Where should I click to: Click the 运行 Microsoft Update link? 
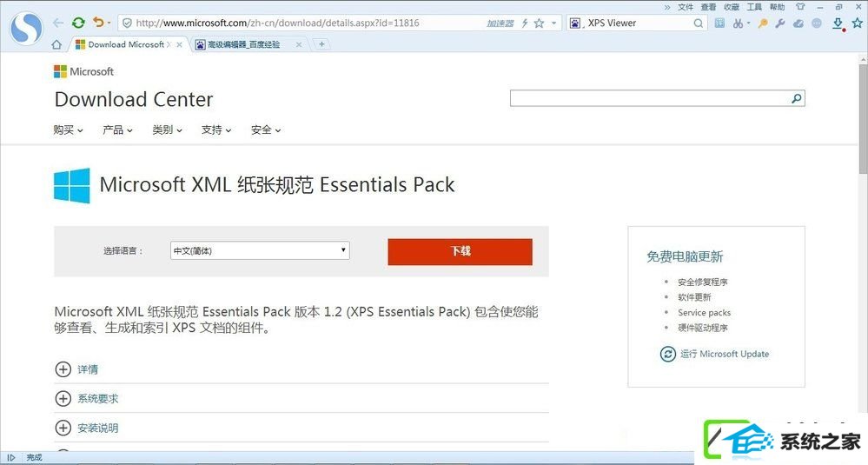point(715,354)
